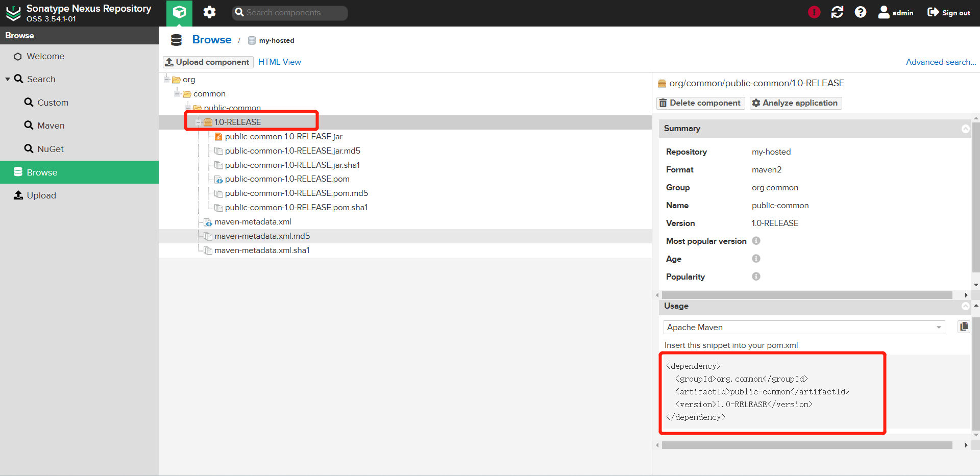Click the Summary vertical scrollbar down arrow
This screenshot has height=476, width=980.
[x=976, y=285]
